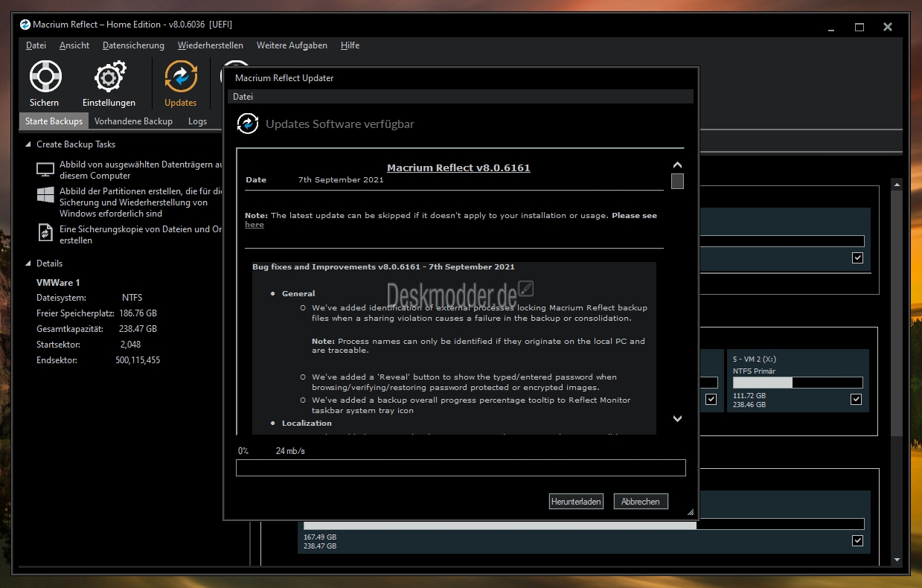Screen dimensions: 922x588
Task: Click the Sichern lifebuoy toolbar icon
Action: pyautogui.click(x=45, y=77)
